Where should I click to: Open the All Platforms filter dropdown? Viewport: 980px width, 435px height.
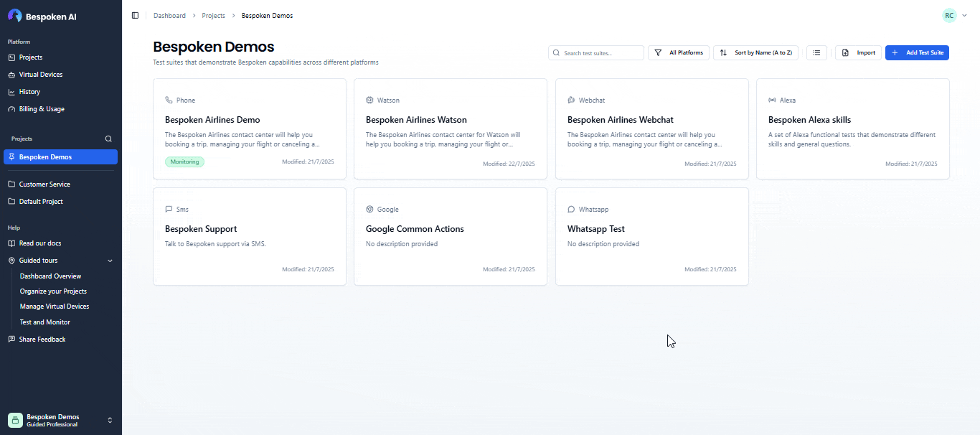(679, 52)
